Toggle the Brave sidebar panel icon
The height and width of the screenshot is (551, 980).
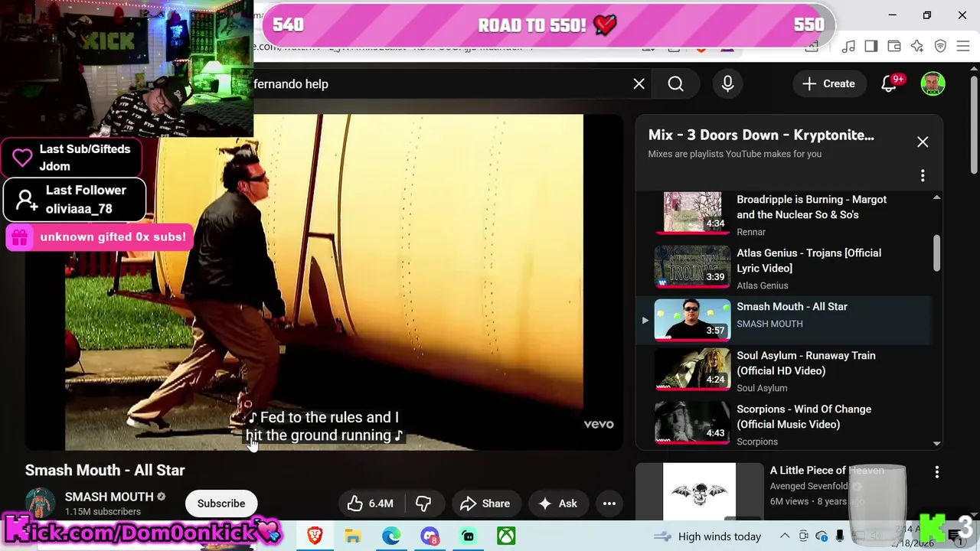point(871,47)
